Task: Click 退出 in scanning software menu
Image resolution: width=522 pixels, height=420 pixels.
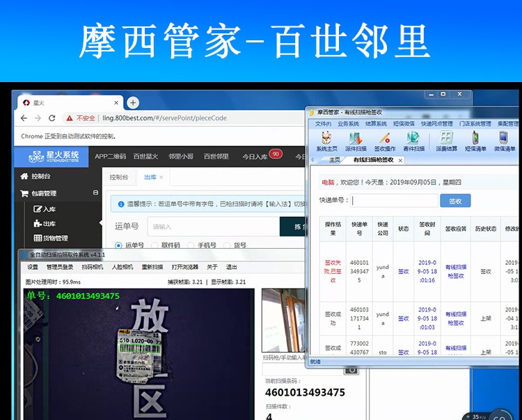Action: pos(231,267)
